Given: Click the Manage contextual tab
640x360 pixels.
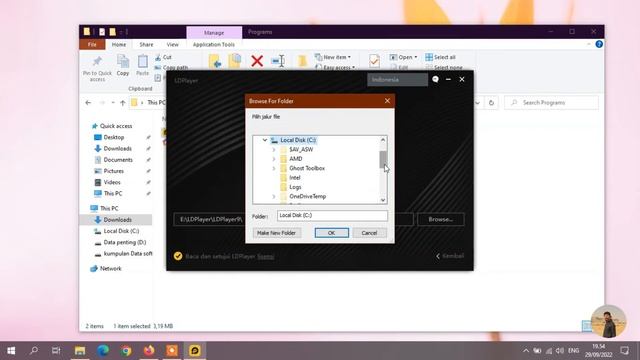Looking at the screenshot, I should coord(214,32).
